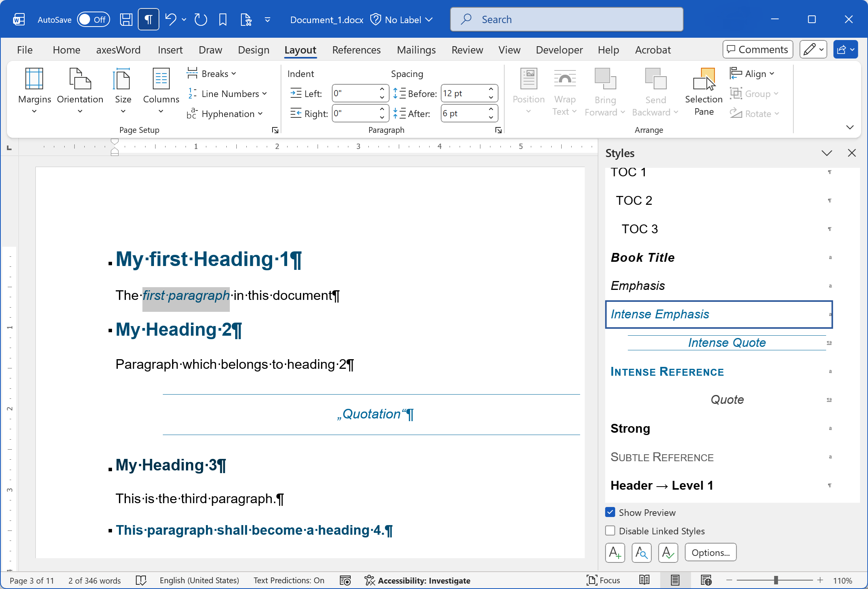The width and height of the screenshot is (868, 589).
Task: Decrease Spacing After with the down arrow
Action: click(491, 117)
